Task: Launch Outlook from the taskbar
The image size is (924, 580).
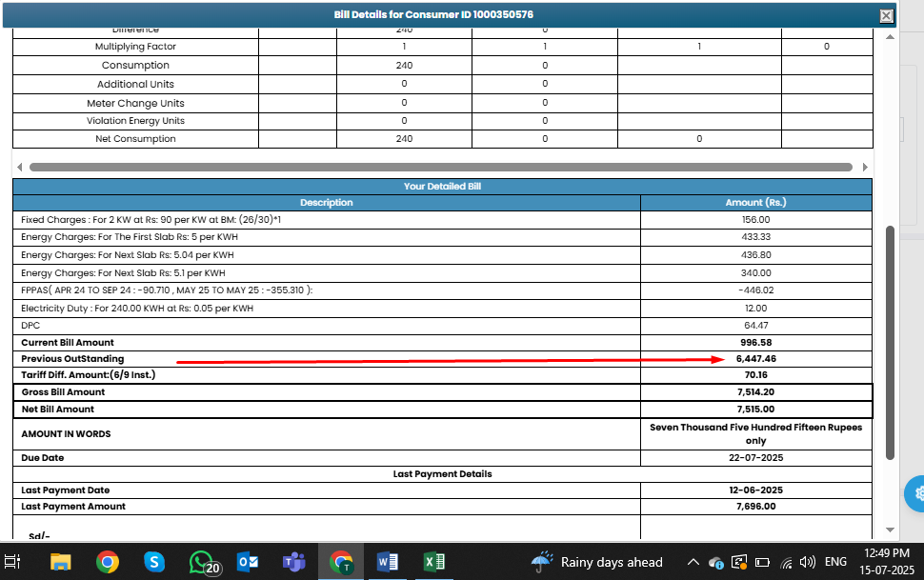Action: pyautogui.click(x=248, y=562)
